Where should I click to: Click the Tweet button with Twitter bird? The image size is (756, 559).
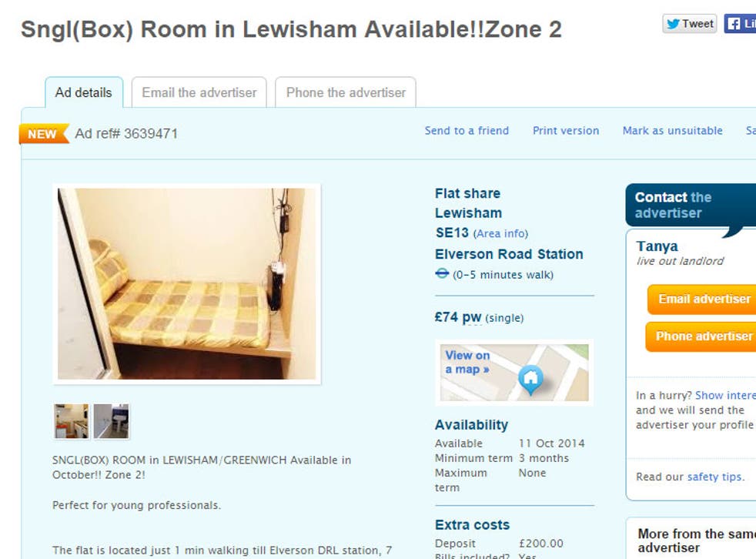tap(690, 24)
